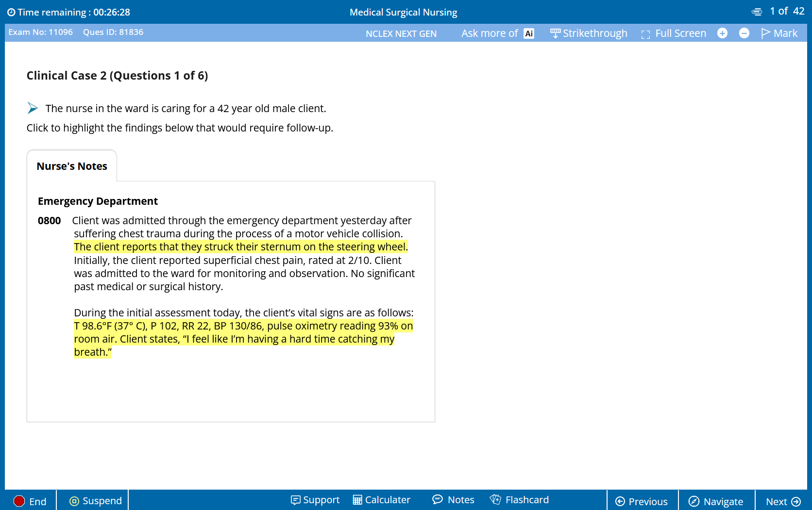
Task: Click the Calculater grid icon
Action: click(357, 500)
